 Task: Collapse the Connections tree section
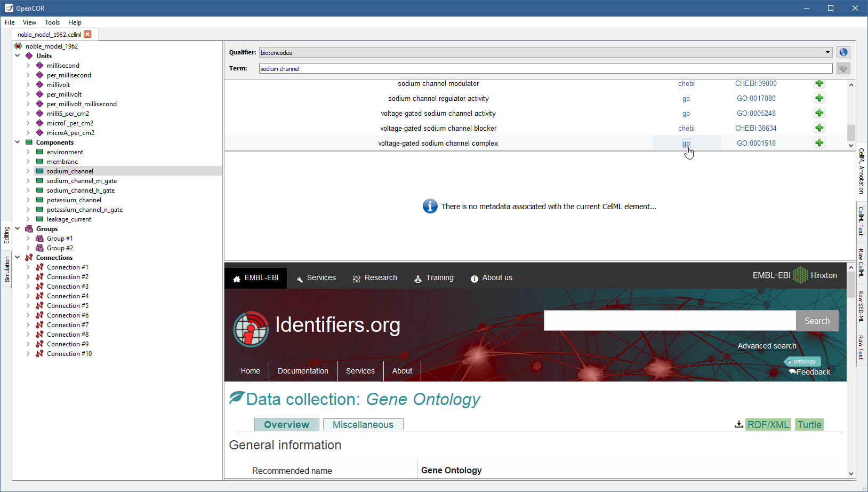tap(18, 258)
